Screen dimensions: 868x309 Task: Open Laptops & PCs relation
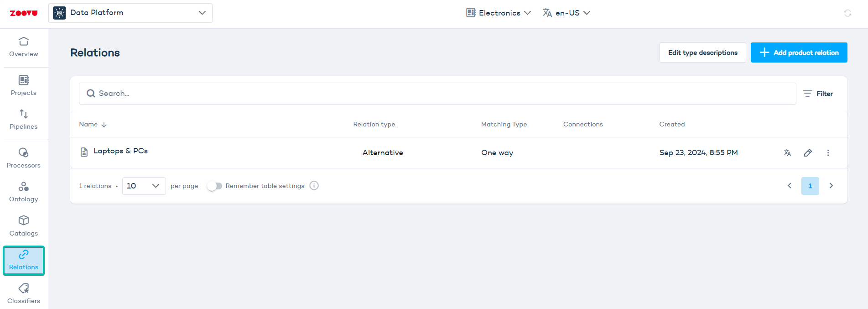[120, 151]
